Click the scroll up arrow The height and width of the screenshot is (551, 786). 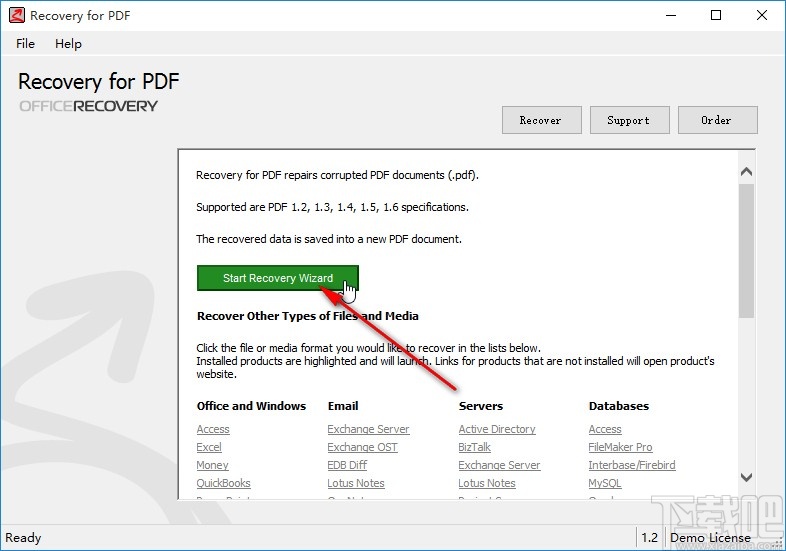[746, 171]
